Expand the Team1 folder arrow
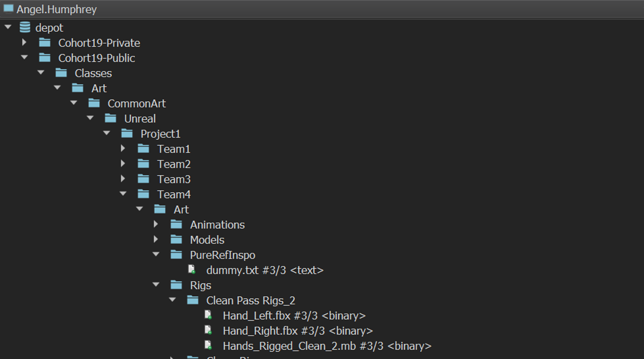 point(123,149)
